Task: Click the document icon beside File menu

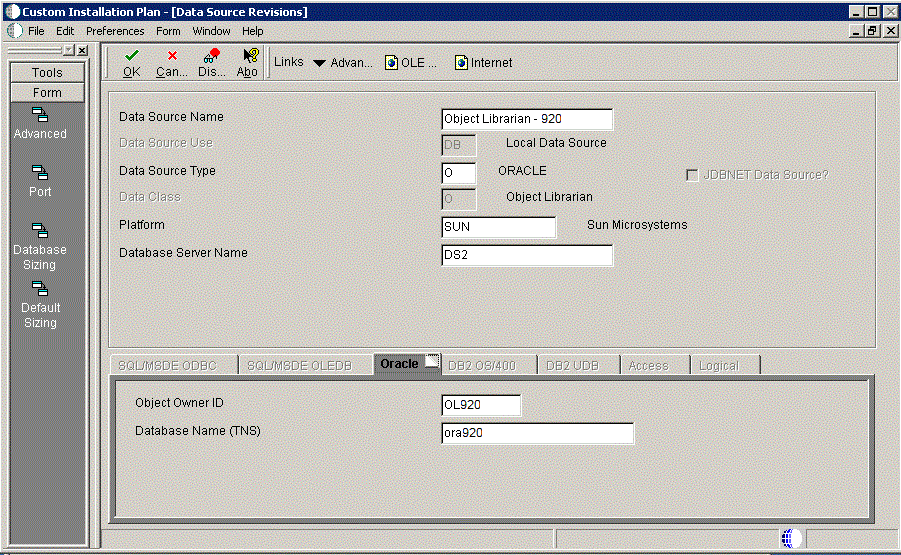Action: click(16, 31)
